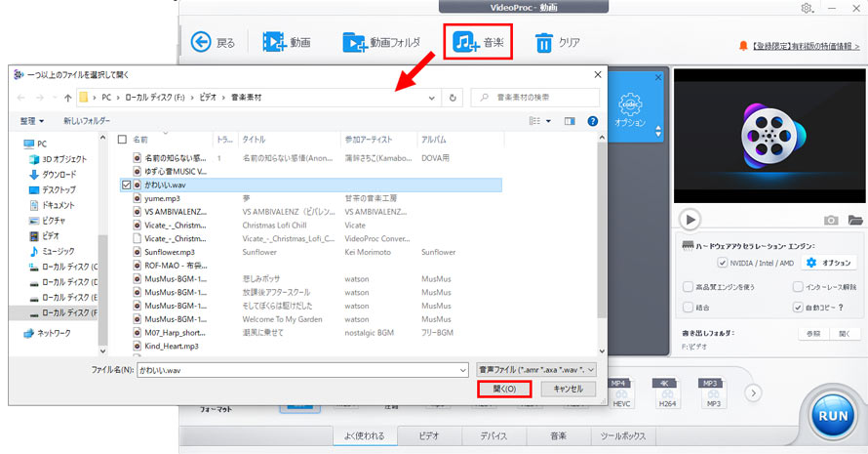Screen dimensions: 868x454
Task: Click the codec Option gear icon
Action: (x=630, y=104)
